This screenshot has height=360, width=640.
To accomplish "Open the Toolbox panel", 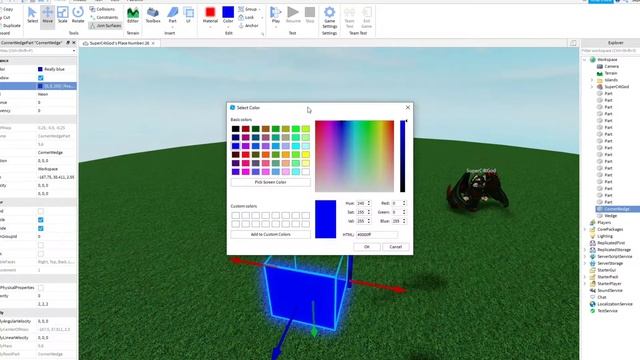I will click(x=153, y=16).
